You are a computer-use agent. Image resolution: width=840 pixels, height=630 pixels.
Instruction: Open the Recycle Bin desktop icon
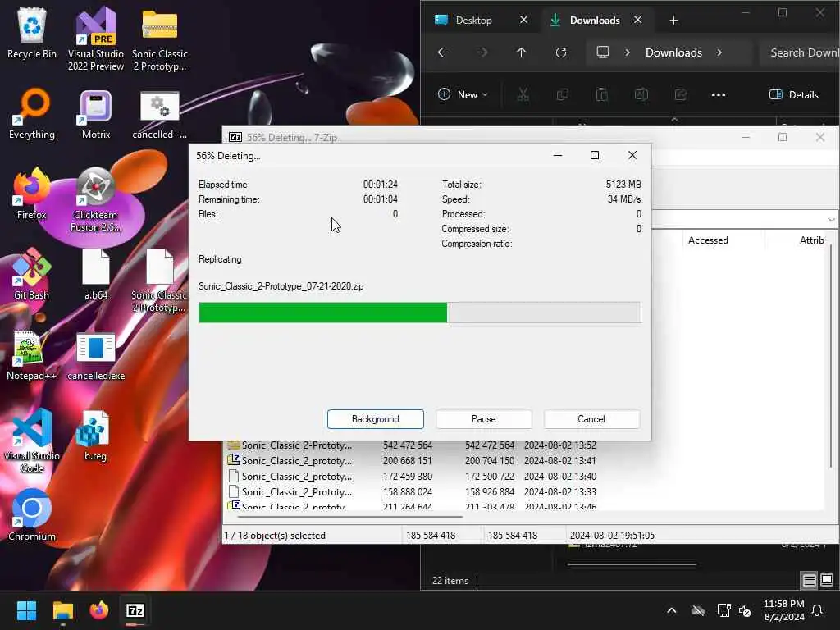tap(32, 34)
